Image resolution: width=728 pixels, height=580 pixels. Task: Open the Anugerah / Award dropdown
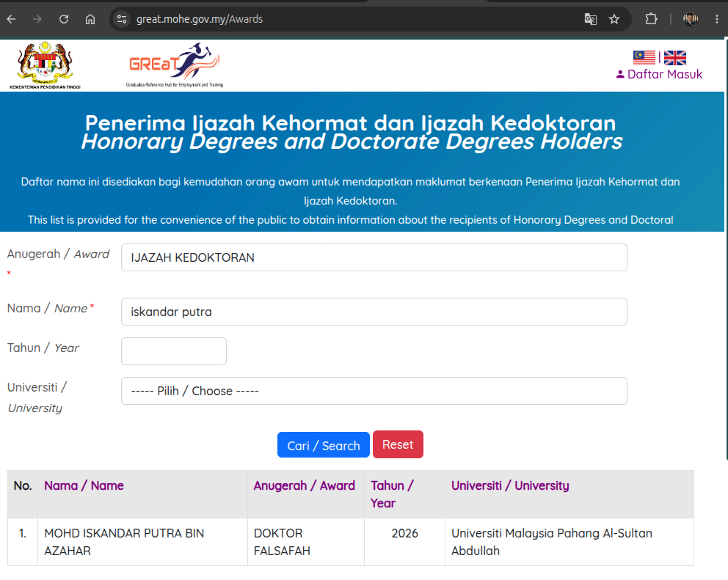[374, 257]
